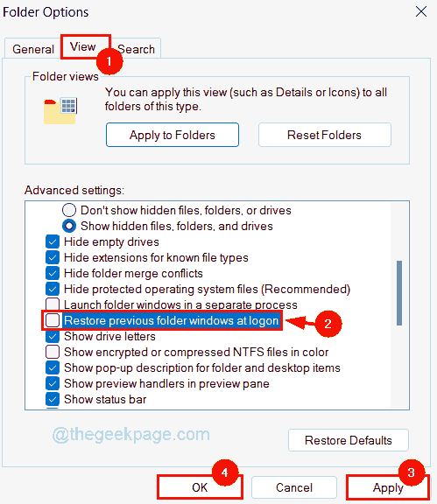Select Show hidden files, folders, and drives
The image size is (437, 504).
(x=69, y=226)
